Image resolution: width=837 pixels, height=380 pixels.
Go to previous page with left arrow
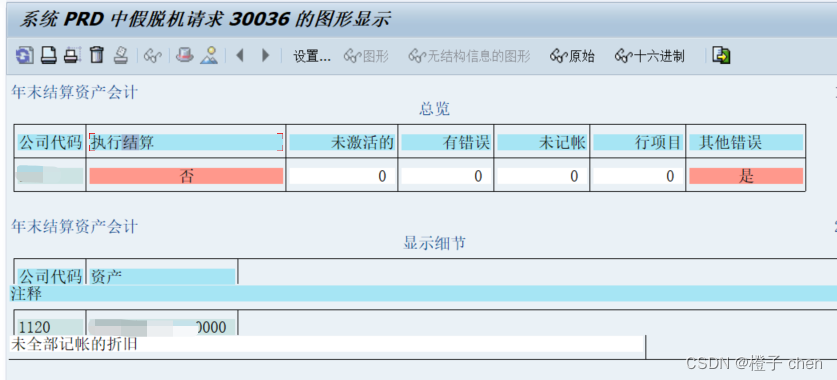[x=240, y=55]
